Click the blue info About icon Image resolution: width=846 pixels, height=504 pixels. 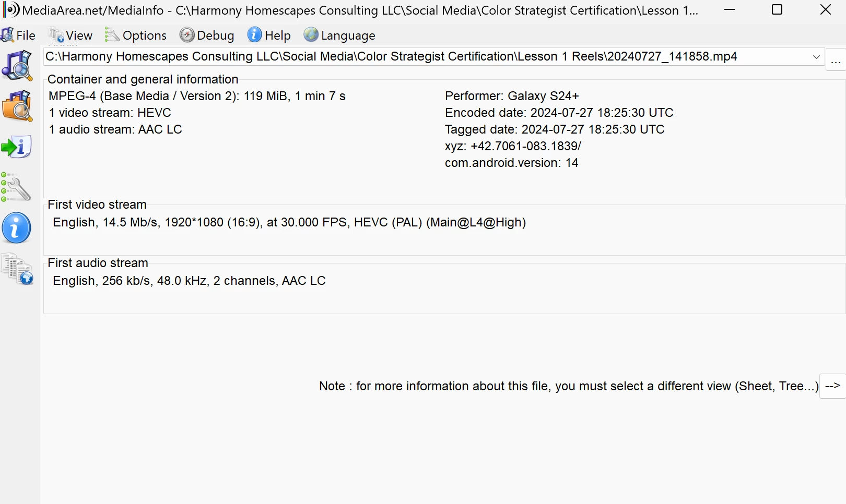coord(17,228)
